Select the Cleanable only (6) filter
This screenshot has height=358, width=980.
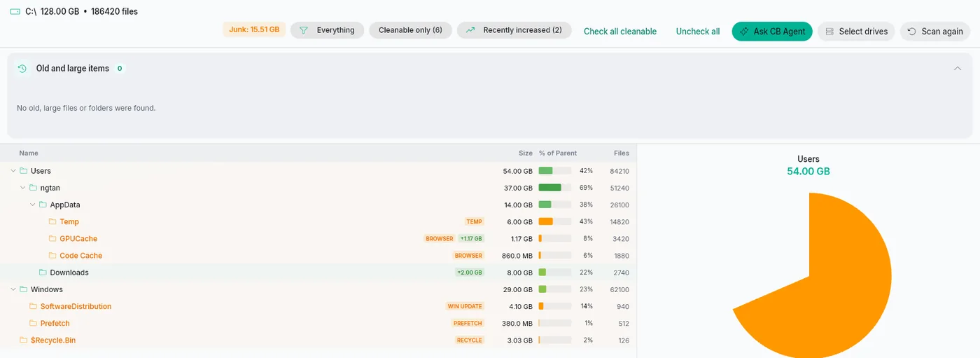tap(410, 31)
